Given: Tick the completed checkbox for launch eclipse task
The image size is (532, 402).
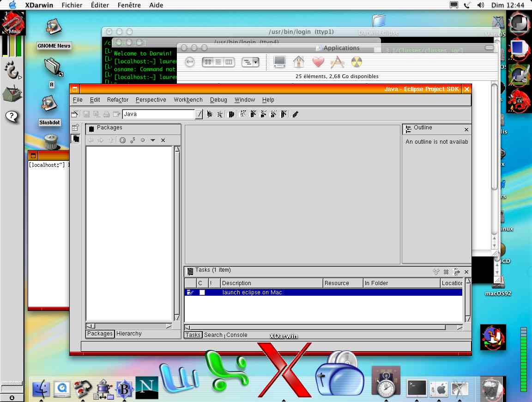Looking at the screenshot, I should coord(202,292).
